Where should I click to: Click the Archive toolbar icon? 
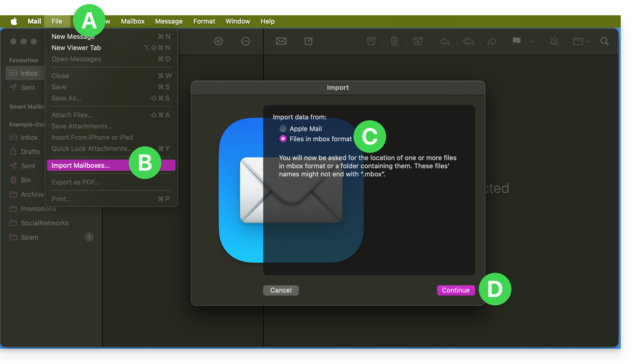pyautogui.click(x=371, y=41)
